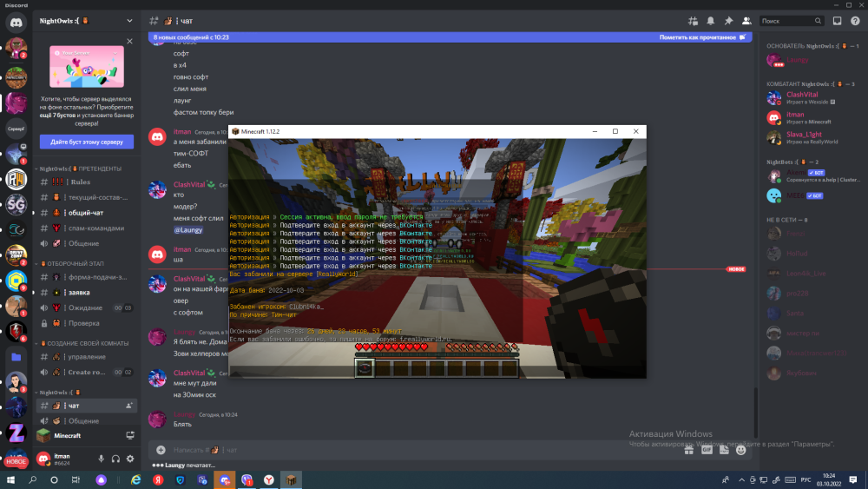Image resolution: width=868 pixels, height=489 pixels.
Task: Open форма-подачи-з... channel
Action: [86, 277]
